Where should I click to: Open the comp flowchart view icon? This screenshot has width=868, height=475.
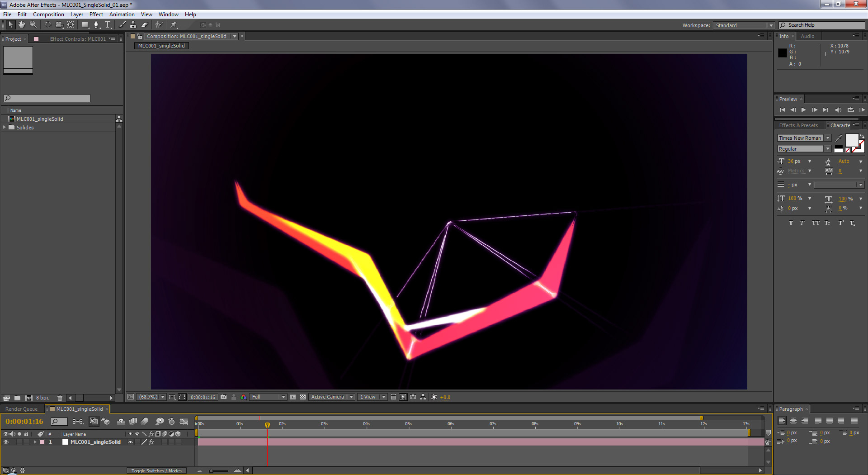pyautogui.click(x=423, y=397)
